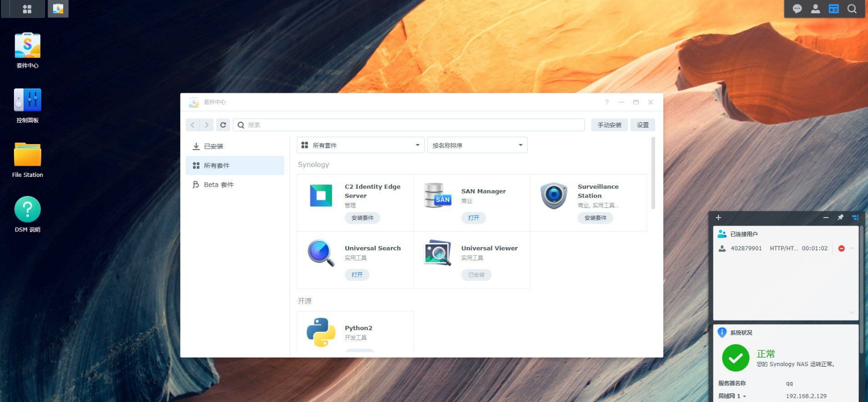Click the Python2 package title
The image size is (868, 402).
(358, 328)
